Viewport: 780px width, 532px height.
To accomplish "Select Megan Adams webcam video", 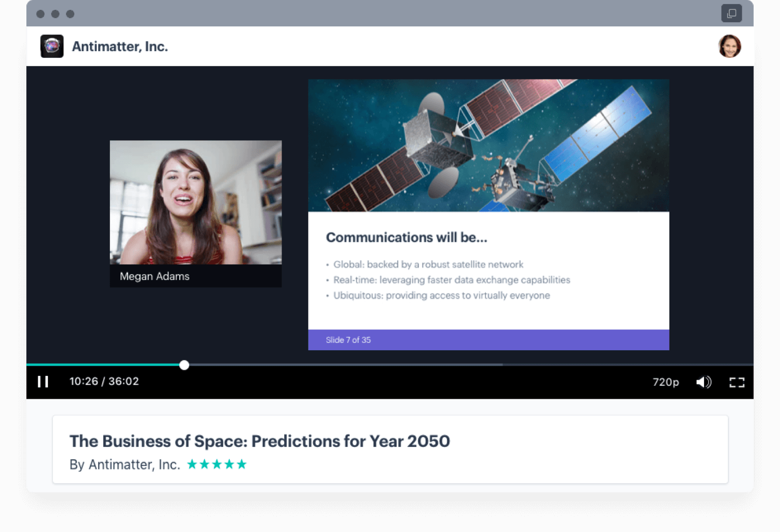I will [196, 202].
